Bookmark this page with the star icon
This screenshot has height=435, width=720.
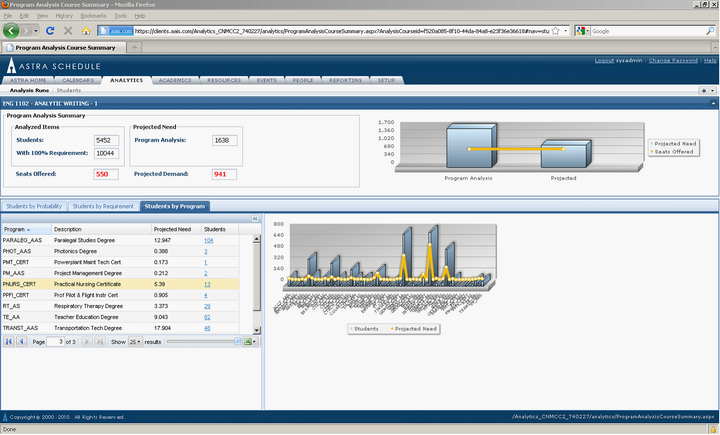click(x=556, y=31)
